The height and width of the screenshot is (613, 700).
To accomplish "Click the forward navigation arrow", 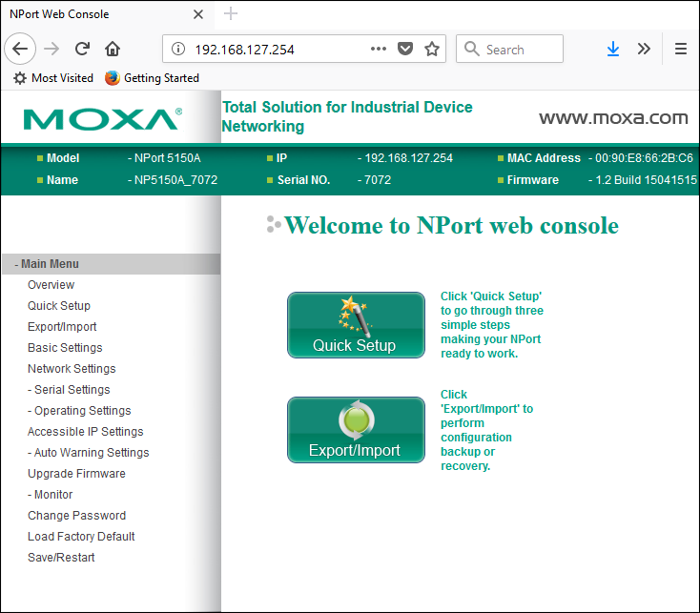I will pyautogui.click(x=51, y=49).
